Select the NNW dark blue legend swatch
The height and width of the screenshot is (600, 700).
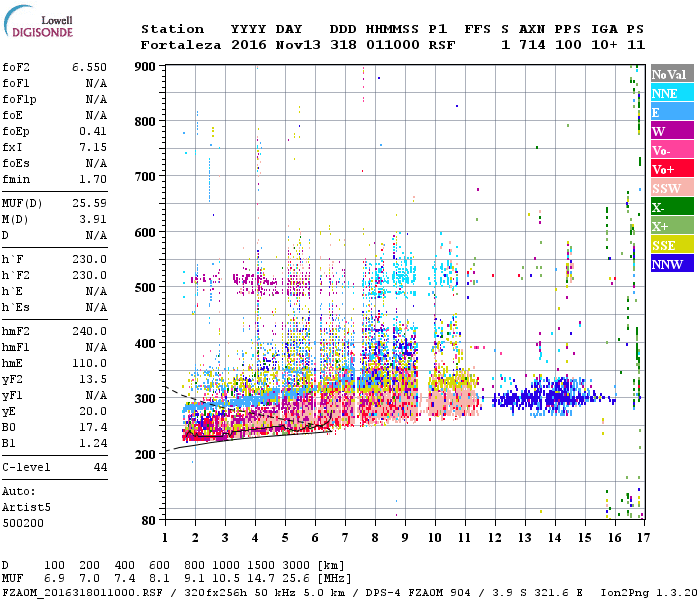[x=672, y=264]
